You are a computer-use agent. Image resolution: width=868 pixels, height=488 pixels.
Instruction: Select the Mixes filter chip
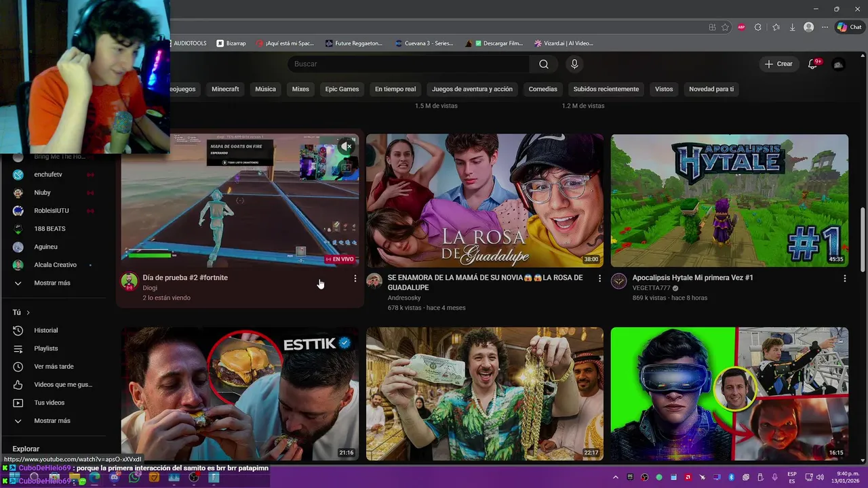pyautogui.click(x=300, y=89)
